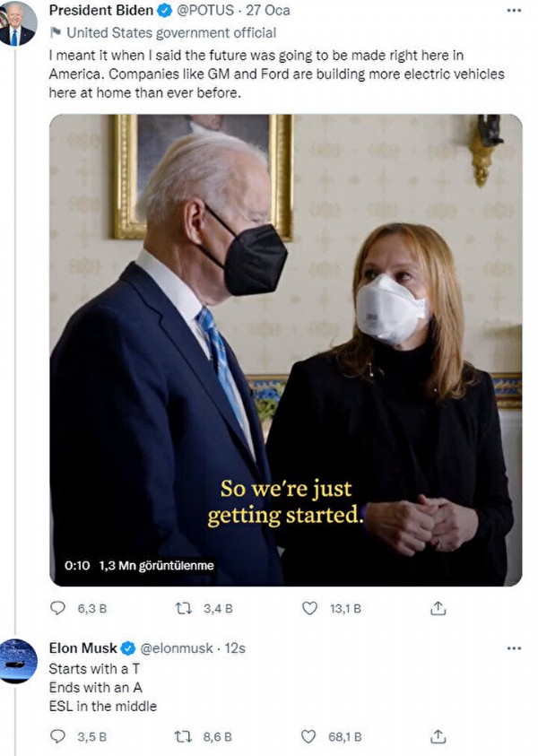The width and height of the screenshot is (538, 756).
Task: Click the verified badge next to President Biden
Action: click(163, 12)
